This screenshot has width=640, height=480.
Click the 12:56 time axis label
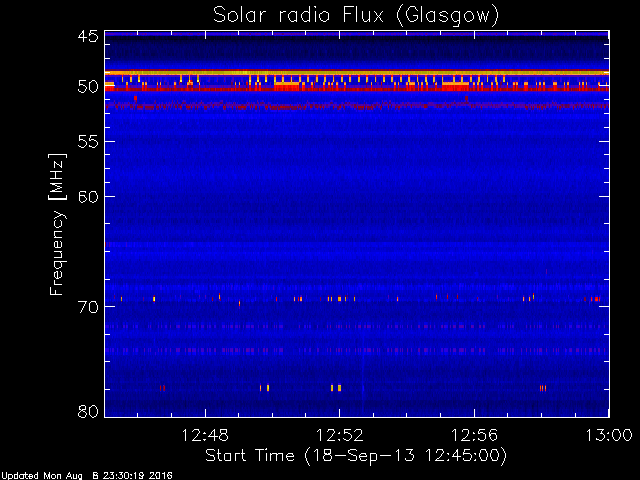tap(474, 435)
